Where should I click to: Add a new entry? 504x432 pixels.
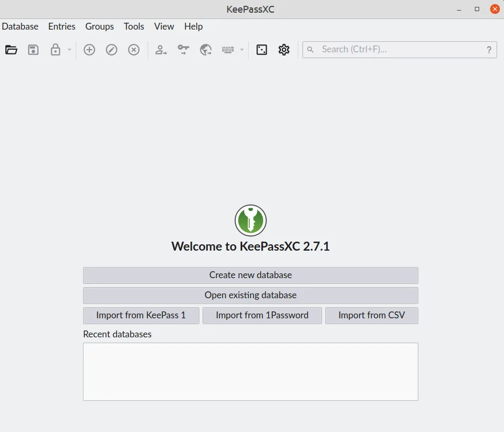tap(89, 49)
